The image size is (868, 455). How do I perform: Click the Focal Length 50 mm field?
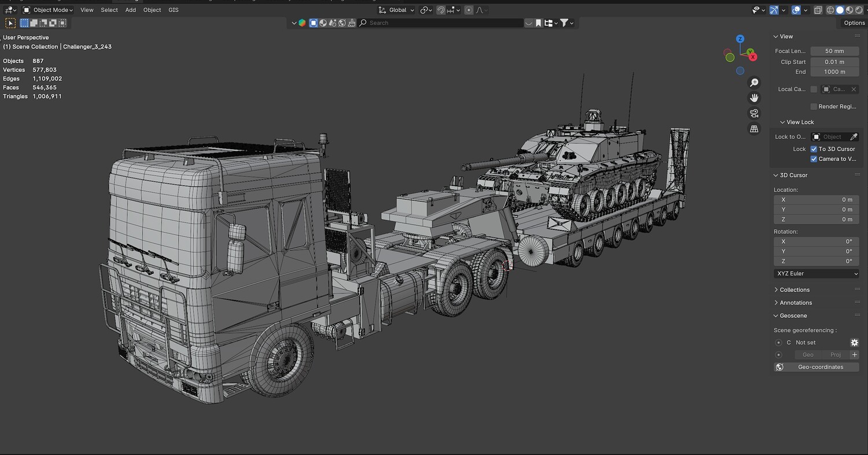coord(834,51)
